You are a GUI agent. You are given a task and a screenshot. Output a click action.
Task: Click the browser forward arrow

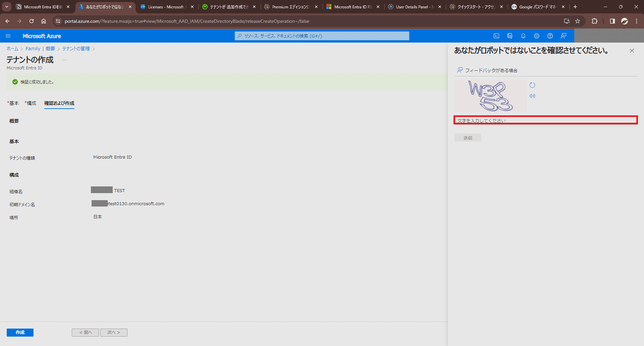19,21
